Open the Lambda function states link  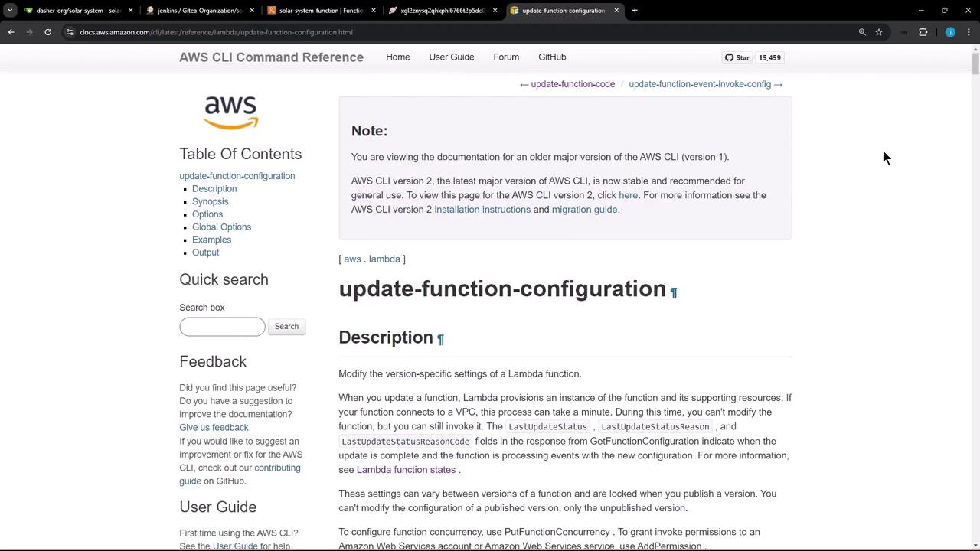coord(406,470)
